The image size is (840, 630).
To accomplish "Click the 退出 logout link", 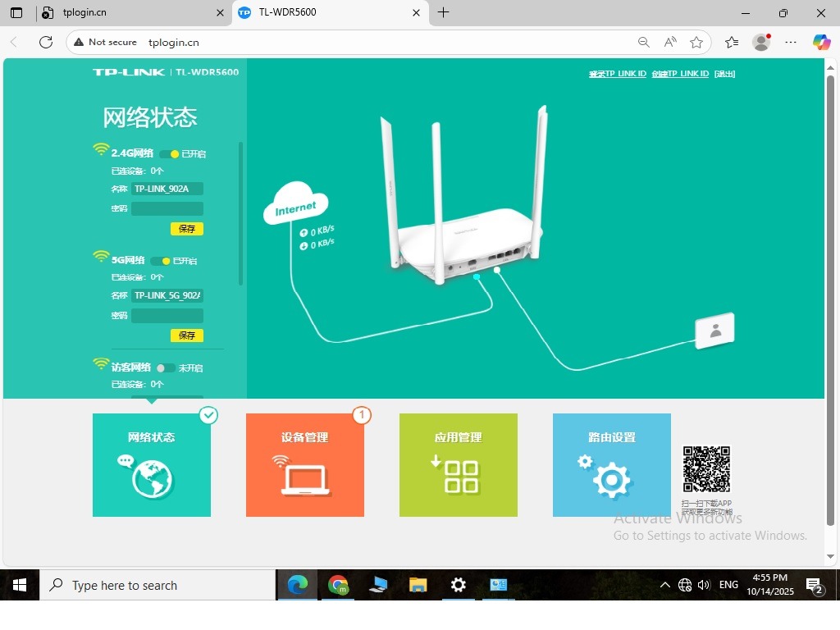I will tap(724, 74).
